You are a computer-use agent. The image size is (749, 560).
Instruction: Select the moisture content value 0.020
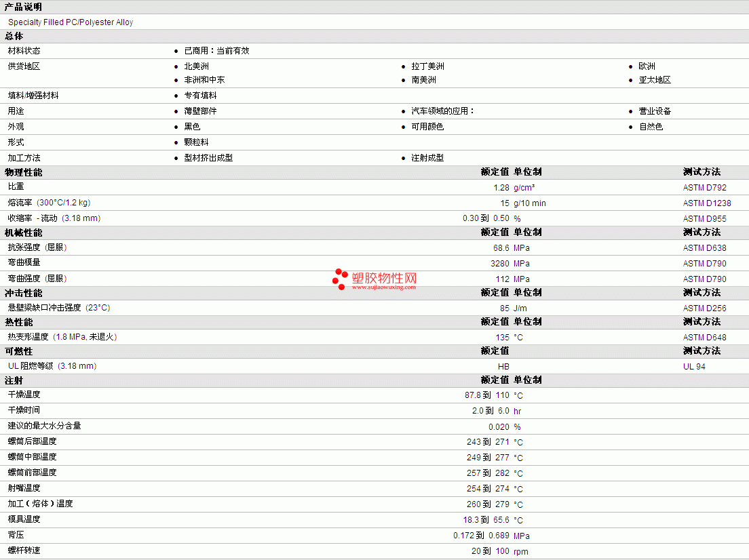499,426
